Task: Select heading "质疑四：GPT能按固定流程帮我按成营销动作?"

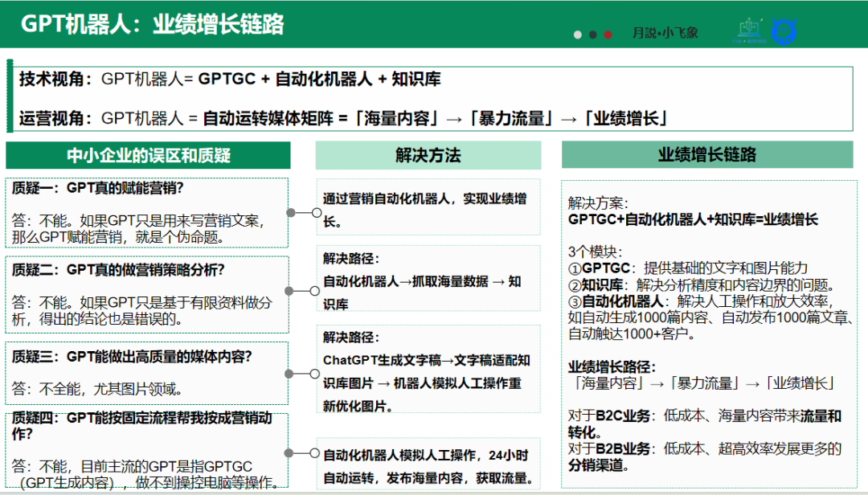Action: [141, 426]
